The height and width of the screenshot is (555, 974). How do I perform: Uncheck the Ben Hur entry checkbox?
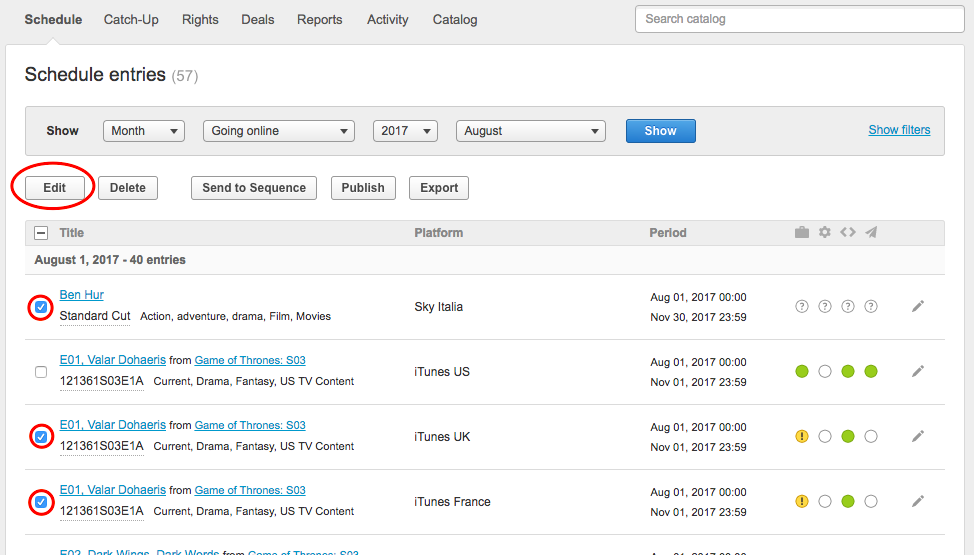click(x=41, y=307)
